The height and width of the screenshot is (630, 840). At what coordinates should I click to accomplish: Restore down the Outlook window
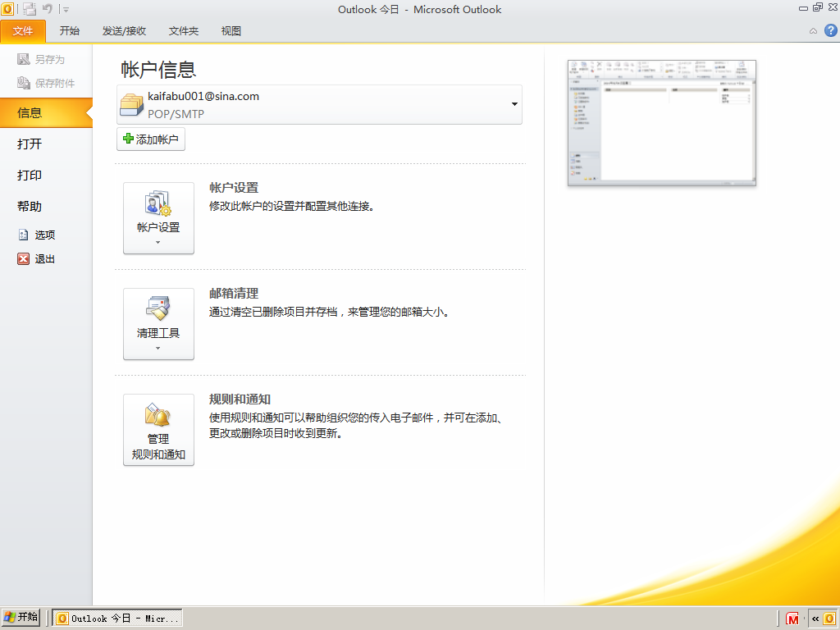pyautogui.click(x=818, y=7)
